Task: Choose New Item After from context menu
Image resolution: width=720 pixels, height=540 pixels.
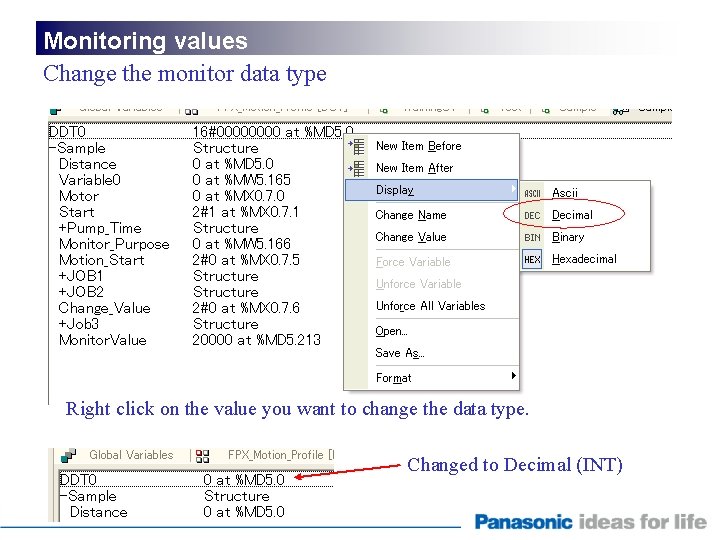Action: pos(432,168)
